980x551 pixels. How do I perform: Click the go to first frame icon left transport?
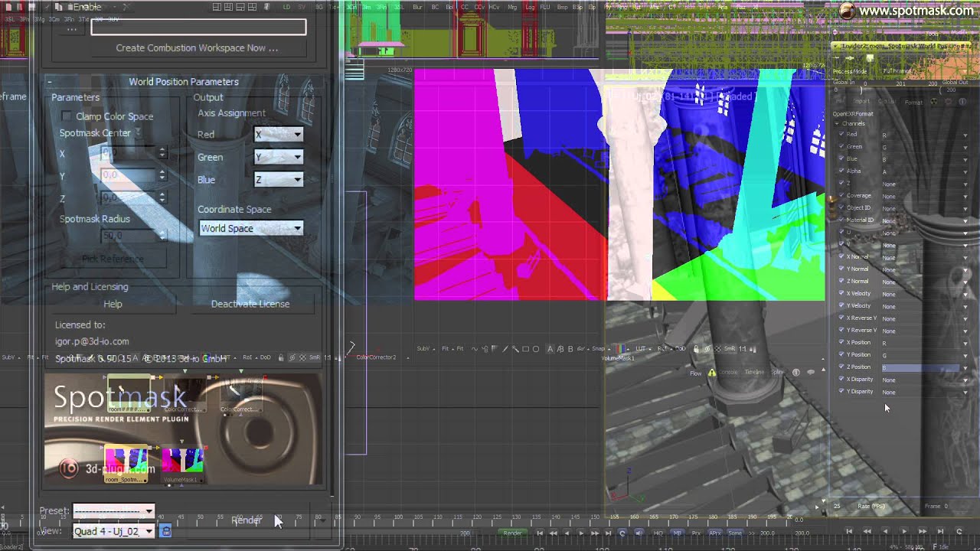pos(540,533)
